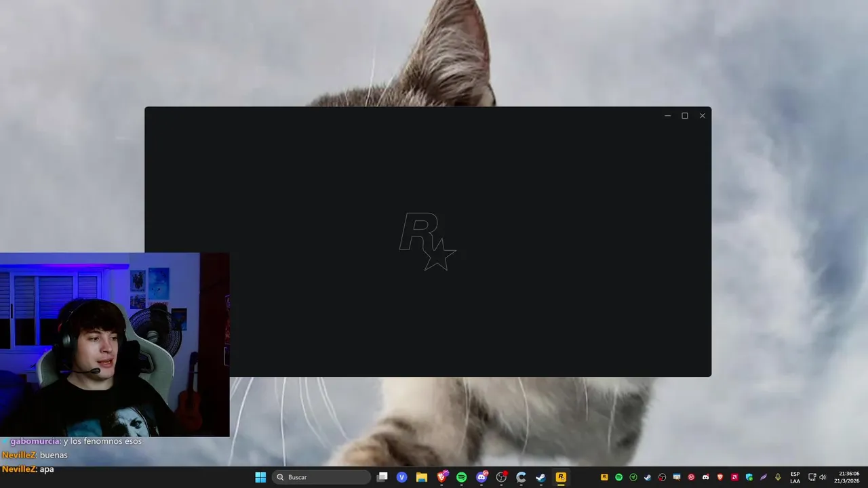
Task: Click Rockstar tray icon in system tray
Action: click(x=604, y=477)
